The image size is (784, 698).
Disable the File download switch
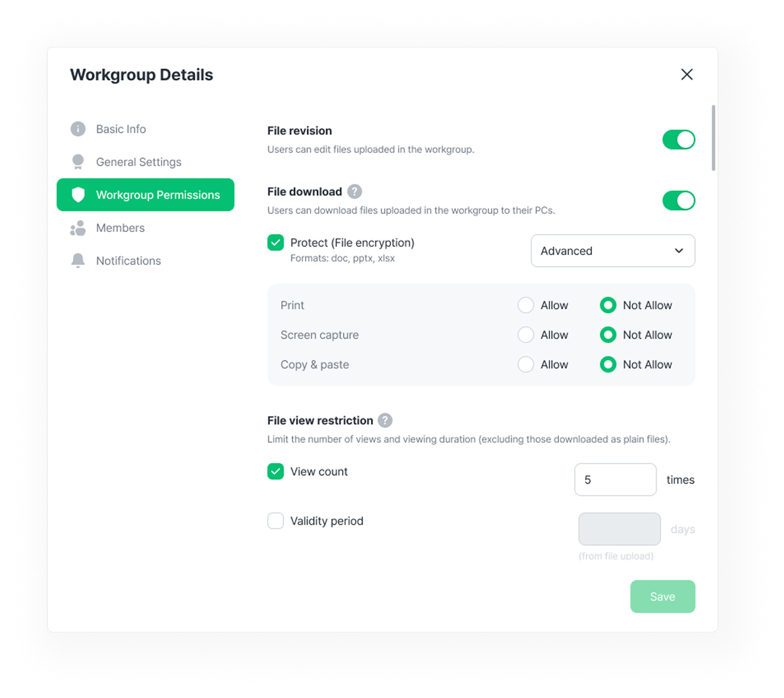coord(679,201)
